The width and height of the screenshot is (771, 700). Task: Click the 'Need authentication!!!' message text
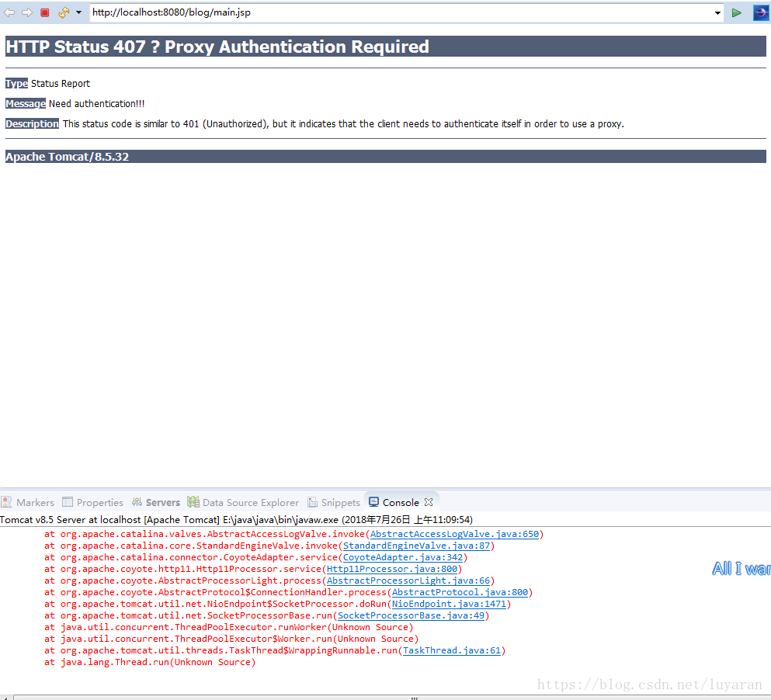pos(97,104)
